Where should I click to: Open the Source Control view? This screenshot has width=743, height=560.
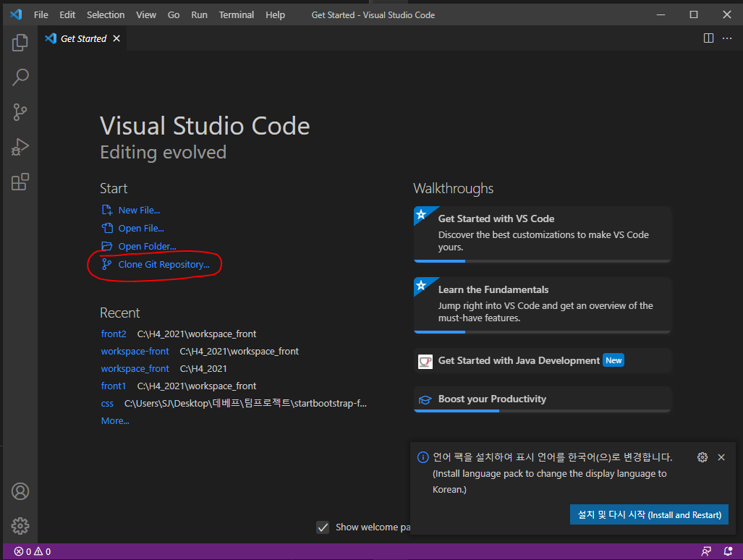pyautogui.click(x=20, y=112)
